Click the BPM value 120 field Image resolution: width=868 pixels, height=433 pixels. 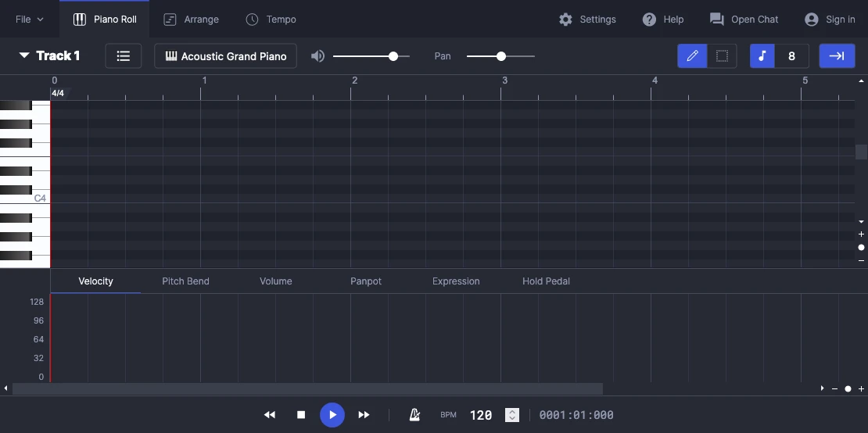pyautogui.click(x=481, y=415)
